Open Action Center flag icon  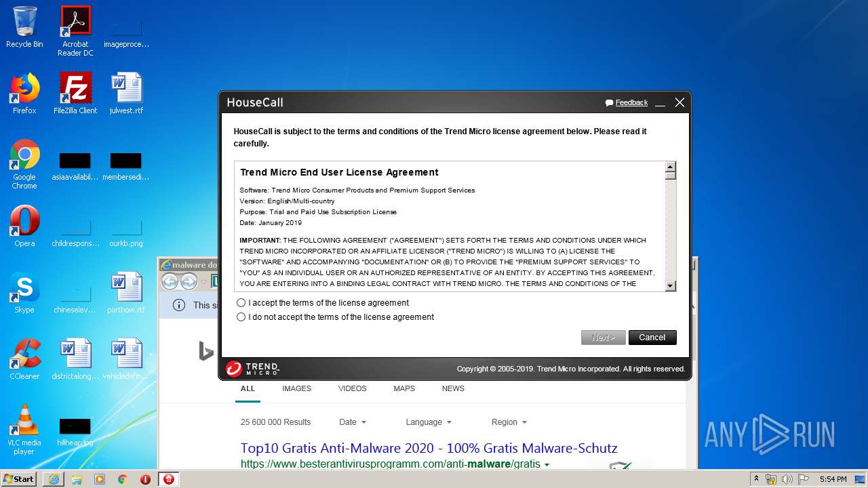point(804,479)
